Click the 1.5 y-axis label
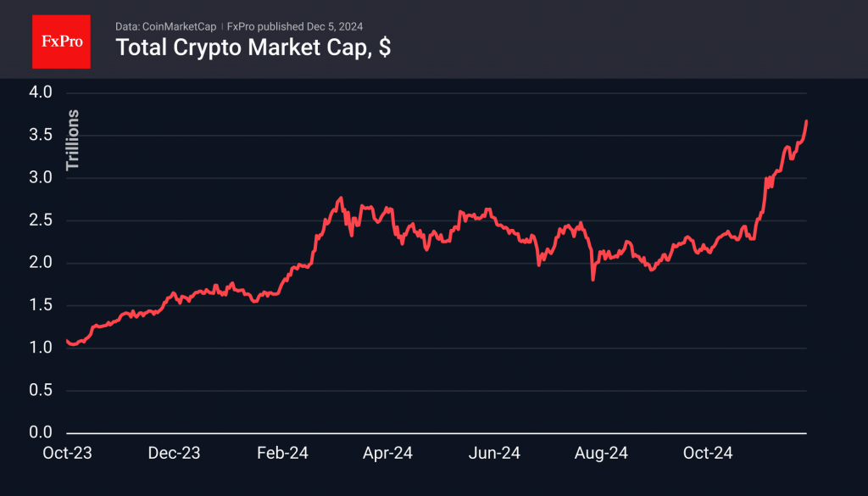 42,305
